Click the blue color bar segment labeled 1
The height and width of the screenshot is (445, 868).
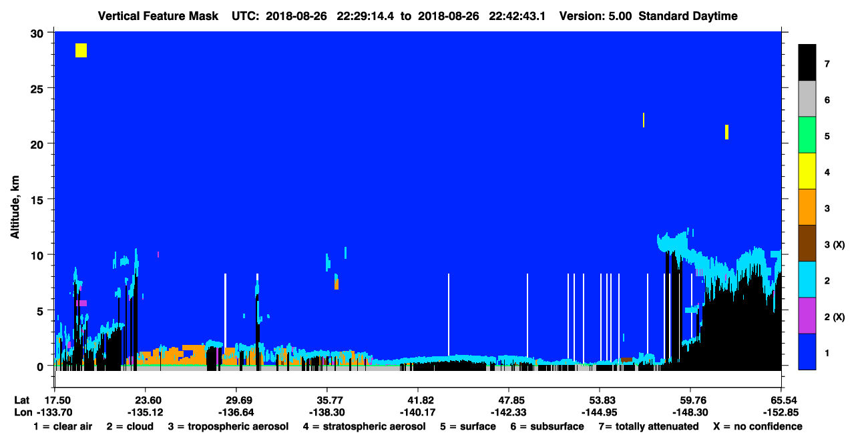coord(807,352)
